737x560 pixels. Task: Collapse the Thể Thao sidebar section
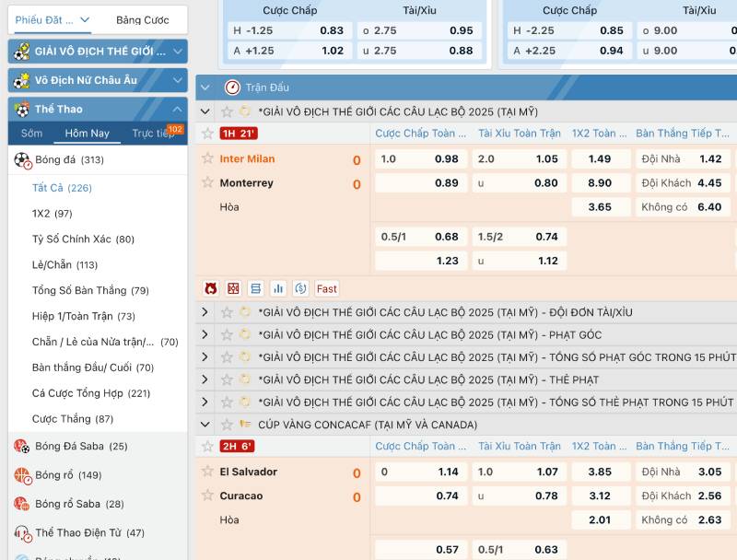point(178,110)
